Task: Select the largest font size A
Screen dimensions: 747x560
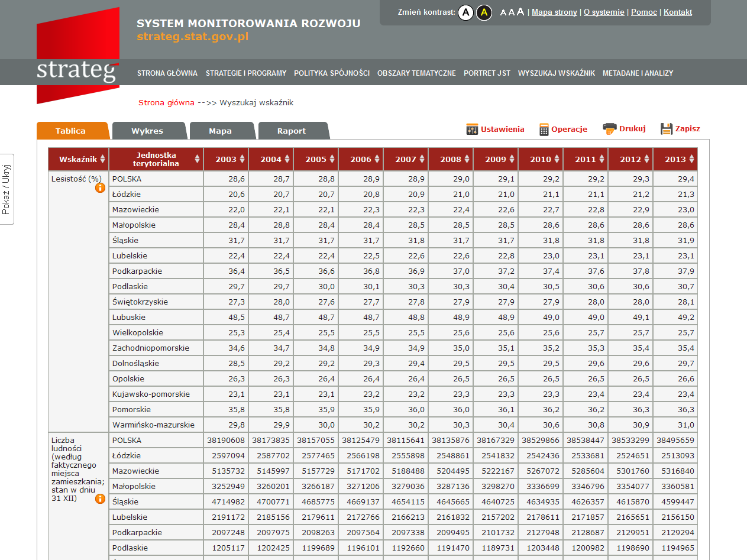Action: (520, 12)
